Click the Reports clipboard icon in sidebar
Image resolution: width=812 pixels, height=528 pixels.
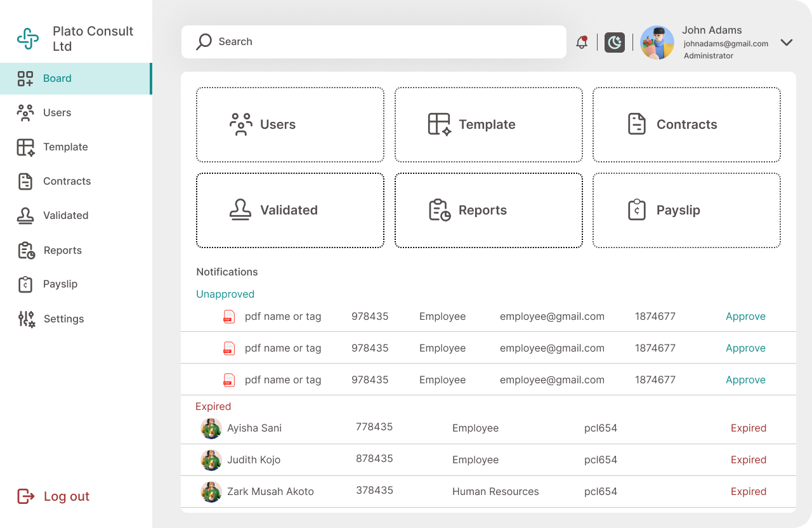tap(26, 250)
